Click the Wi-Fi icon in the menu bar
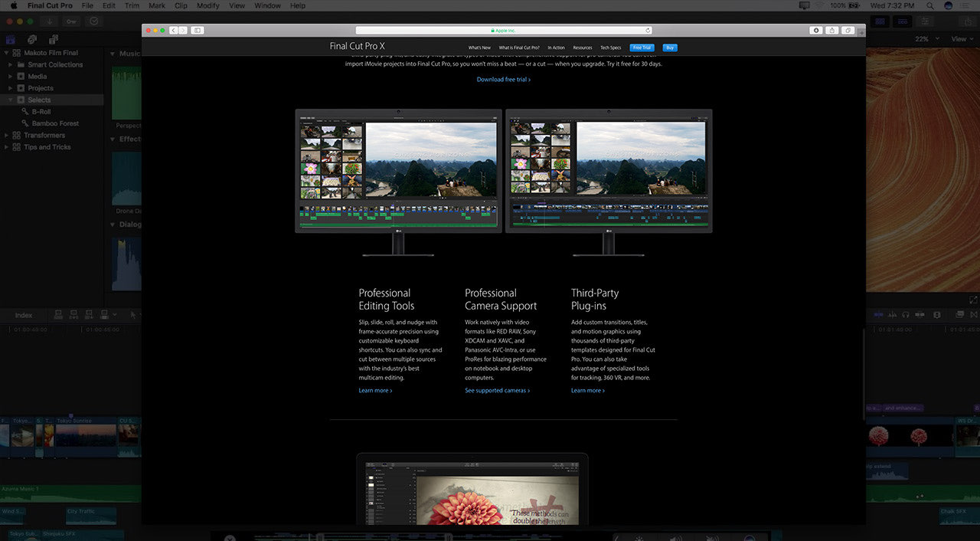The height and width of the screenshot is (541, 980). (821, 5)
